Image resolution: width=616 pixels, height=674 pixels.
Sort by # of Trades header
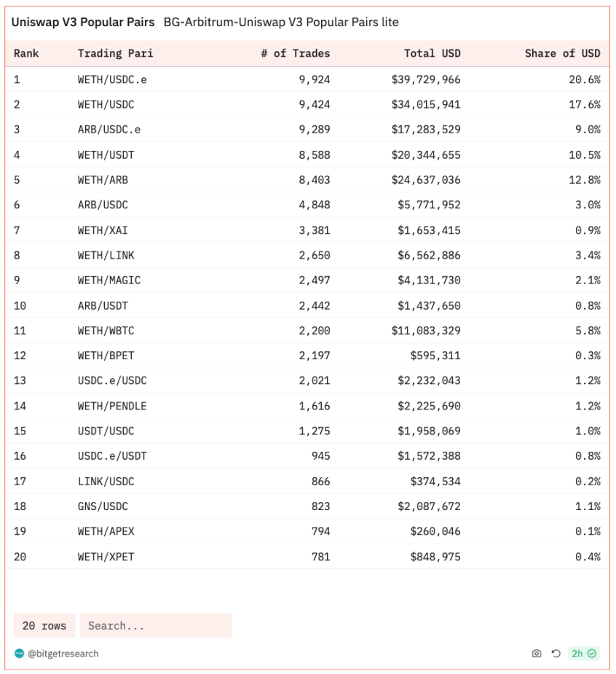point(296,53)
